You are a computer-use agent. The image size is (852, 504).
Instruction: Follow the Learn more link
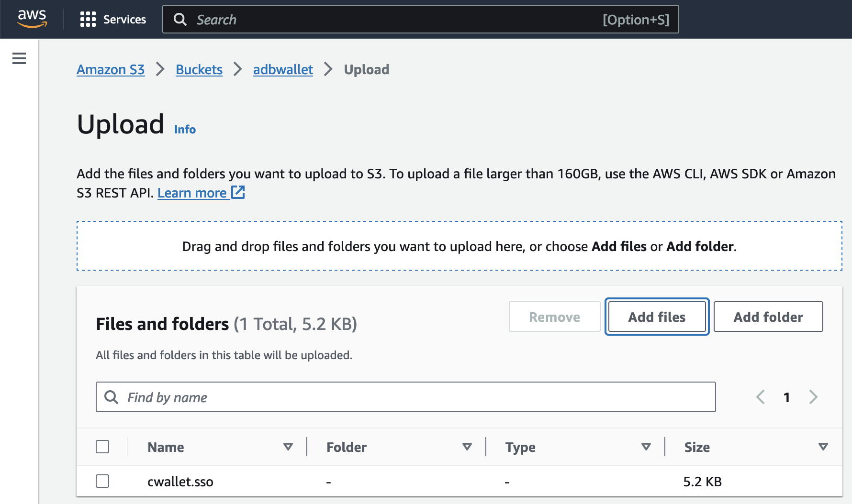pos(192,193)
